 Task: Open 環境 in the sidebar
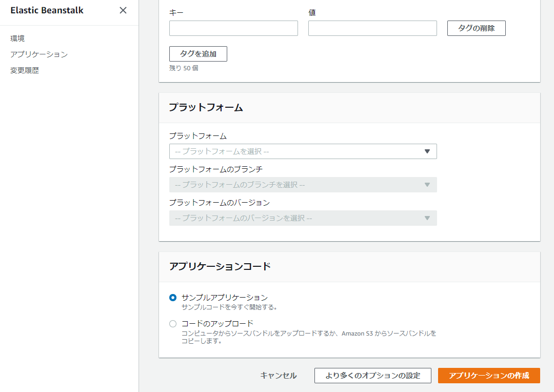[x=17, y=38]
